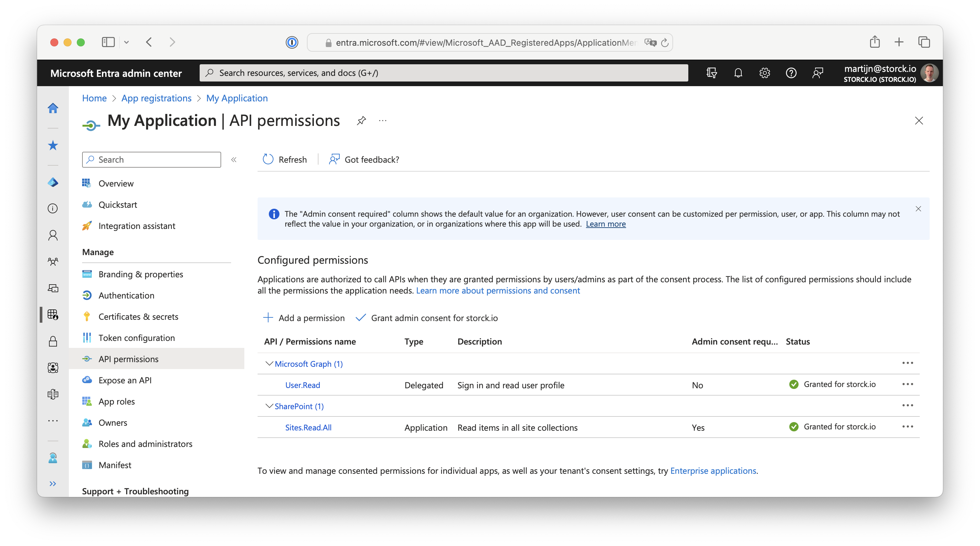Show more items in left rail ellipsis
This screenshot has height=546, width=980.
53,421
